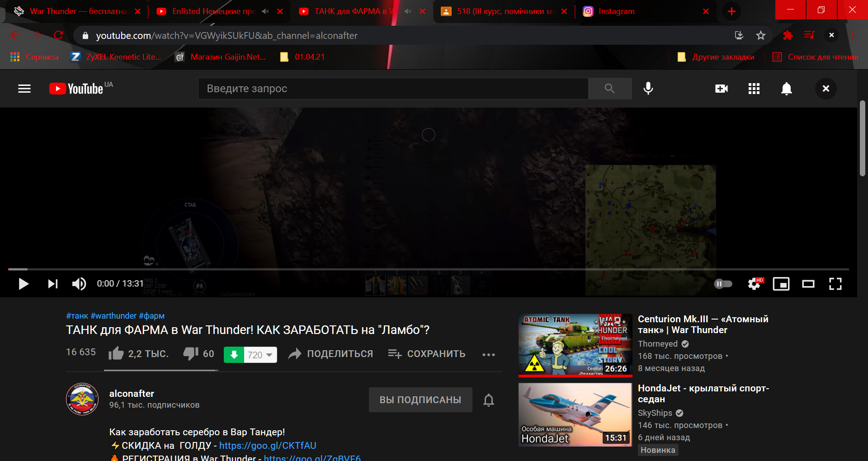Switch to theater mode
Screen dimensions: 868x461
(808, 284)
